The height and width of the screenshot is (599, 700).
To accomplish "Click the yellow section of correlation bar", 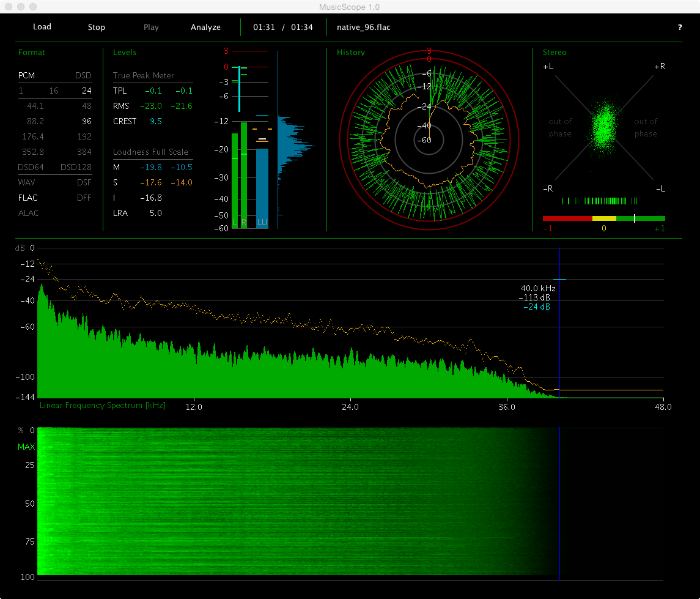I will (604, 218).
